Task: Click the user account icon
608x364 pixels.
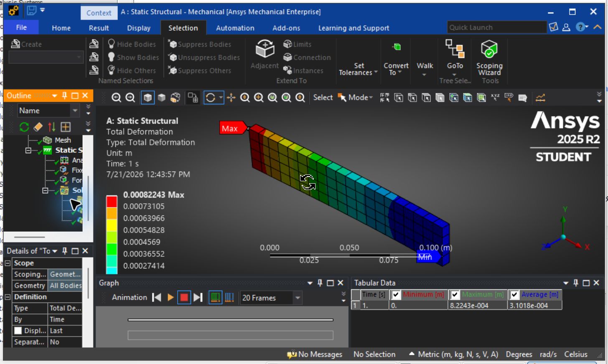Action: coord(566,27)
